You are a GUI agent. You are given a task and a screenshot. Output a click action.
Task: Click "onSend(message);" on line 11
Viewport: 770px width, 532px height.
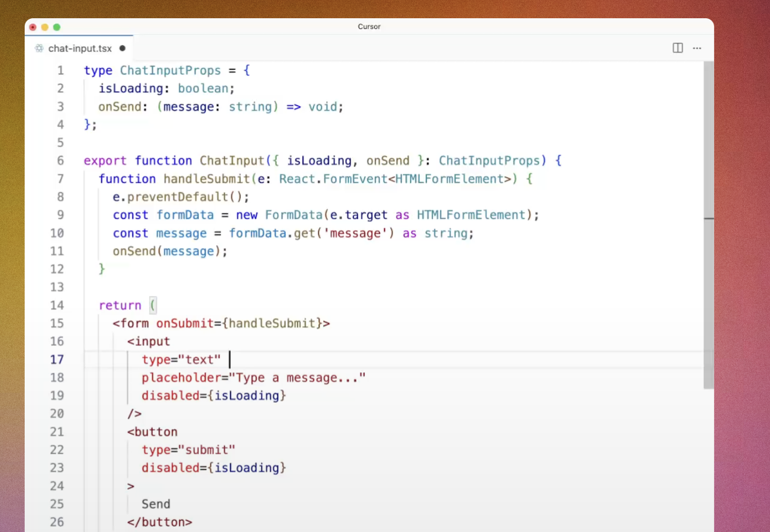(x=170, y=251)
